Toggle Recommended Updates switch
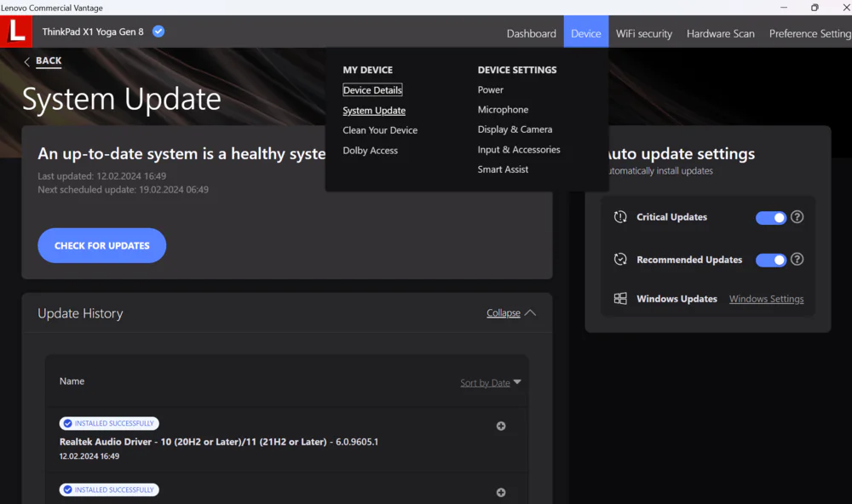 tap(770, 261)
